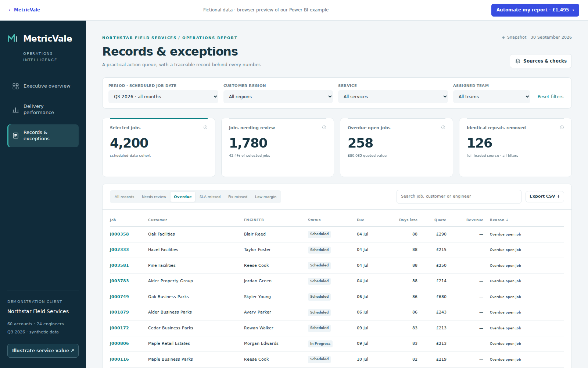
Task: Navigate to Executive overview page
Action: click(43, 86)
